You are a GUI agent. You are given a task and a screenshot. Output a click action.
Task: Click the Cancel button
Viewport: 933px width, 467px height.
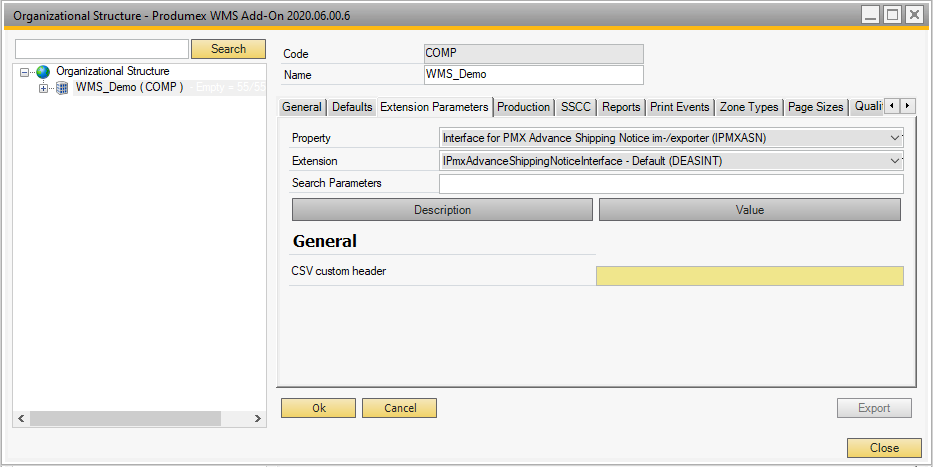[399, 408]
